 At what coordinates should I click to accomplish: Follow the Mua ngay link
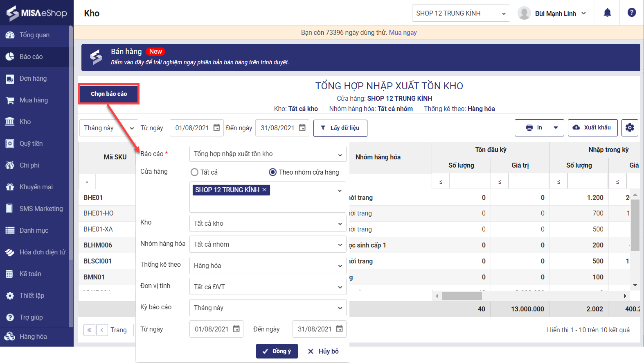[403, 32]
